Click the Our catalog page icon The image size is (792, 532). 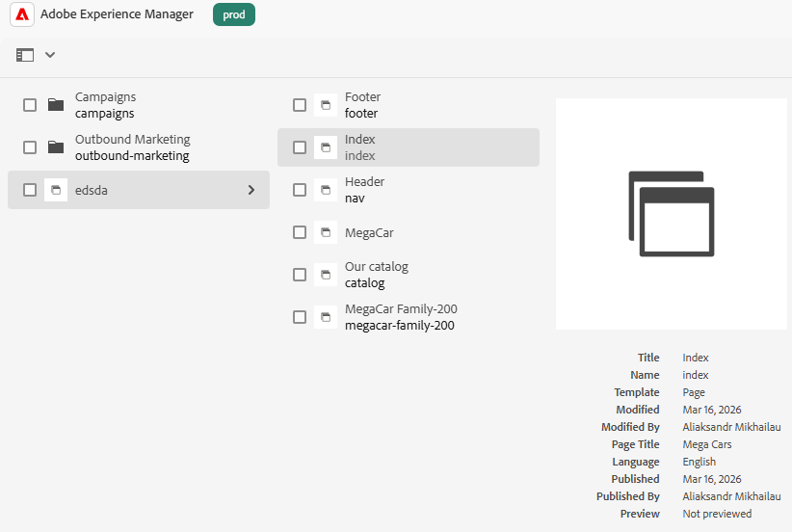click(x=326, y=275)
